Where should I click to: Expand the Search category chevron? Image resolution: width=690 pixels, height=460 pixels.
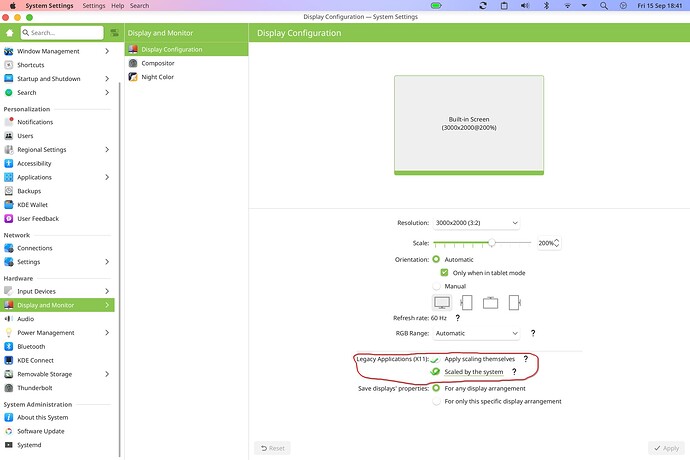pyautogui.click(x=107, y=92)
